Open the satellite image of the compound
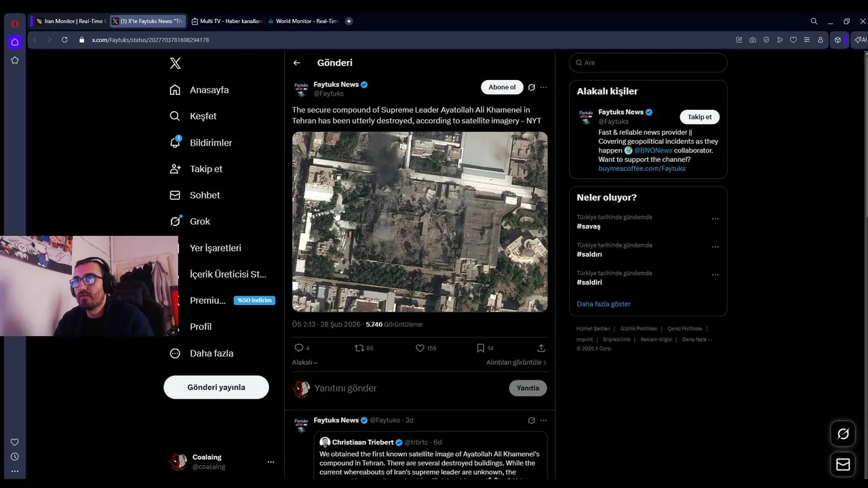The width and height of the screenshot is (868, 488). [x=420, y=222]
